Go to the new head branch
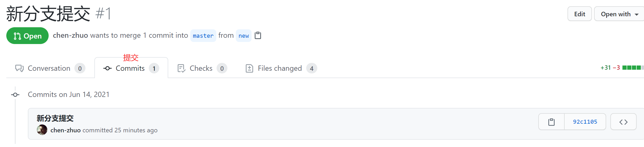Image resolution: width=644 pixels, height=147 pixels. 243,36
